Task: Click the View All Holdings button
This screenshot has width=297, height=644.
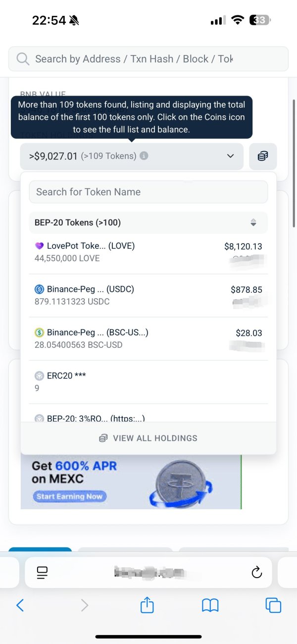Action: tap(148, 438)
